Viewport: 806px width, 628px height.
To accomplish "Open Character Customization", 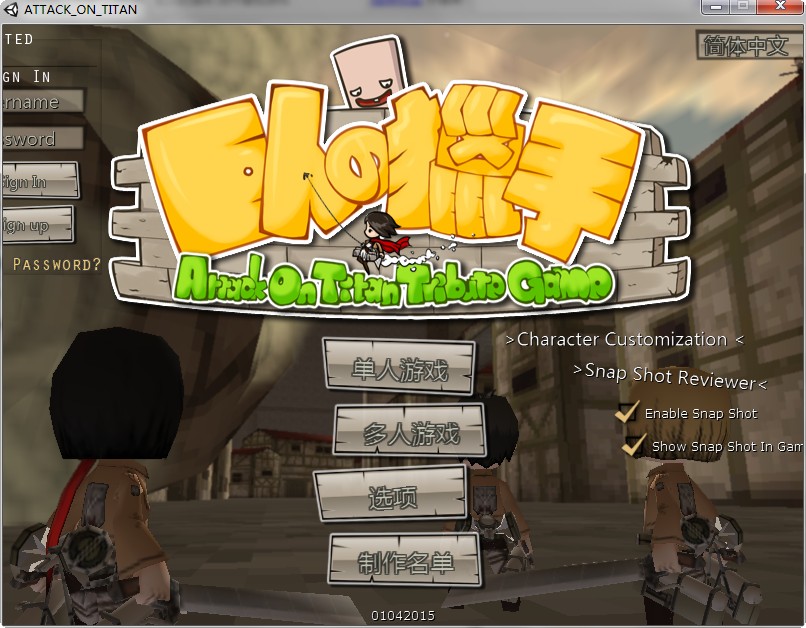I will click(x=624, y=340).
